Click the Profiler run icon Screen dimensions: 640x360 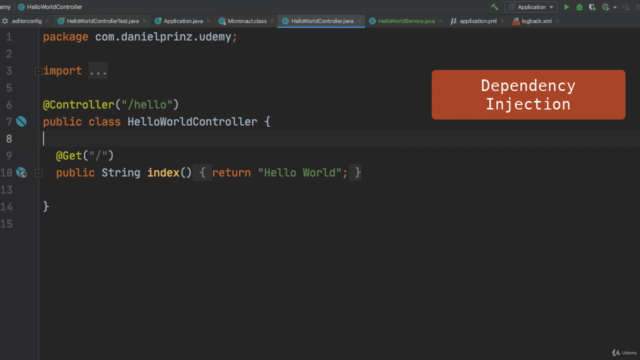tap(606, 7)
